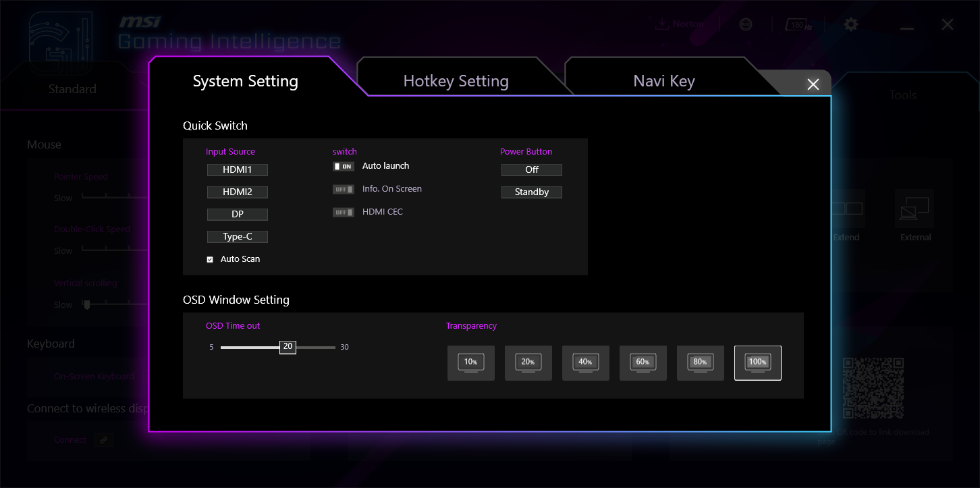Image resolution: width=980 pixels, height=488 pixels.
Task: Click the Connect wireless display link icon
Action: (103, 439)
